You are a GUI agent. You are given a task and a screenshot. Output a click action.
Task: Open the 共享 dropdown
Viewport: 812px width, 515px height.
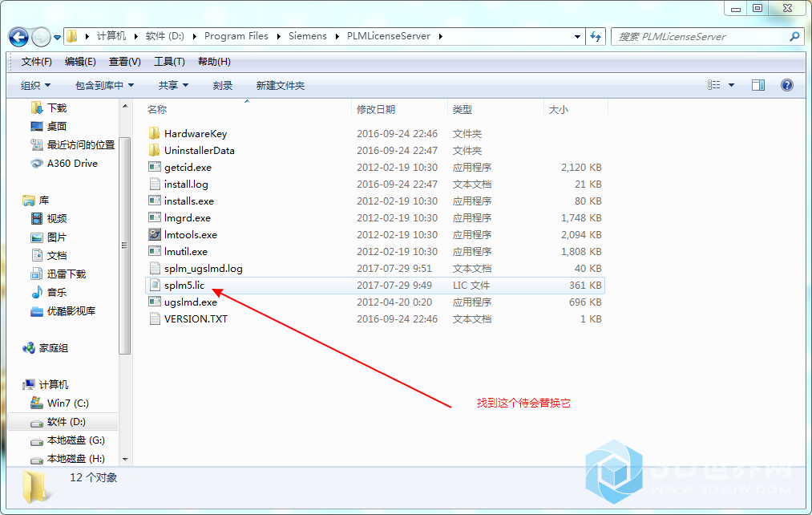pyautogui.click(x=173, y=86)
